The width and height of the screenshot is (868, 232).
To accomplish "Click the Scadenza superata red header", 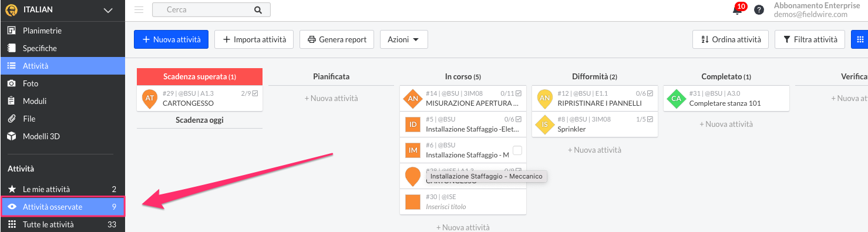I will pos(200,76).
